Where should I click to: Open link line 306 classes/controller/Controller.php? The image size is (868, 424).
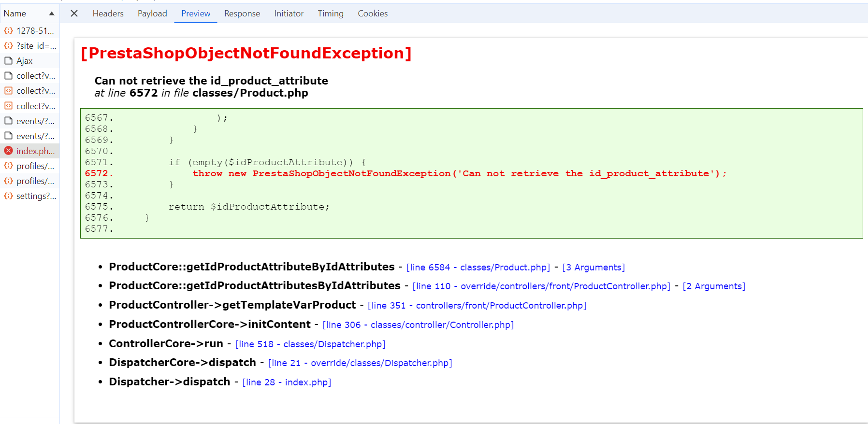coord(418,325)
